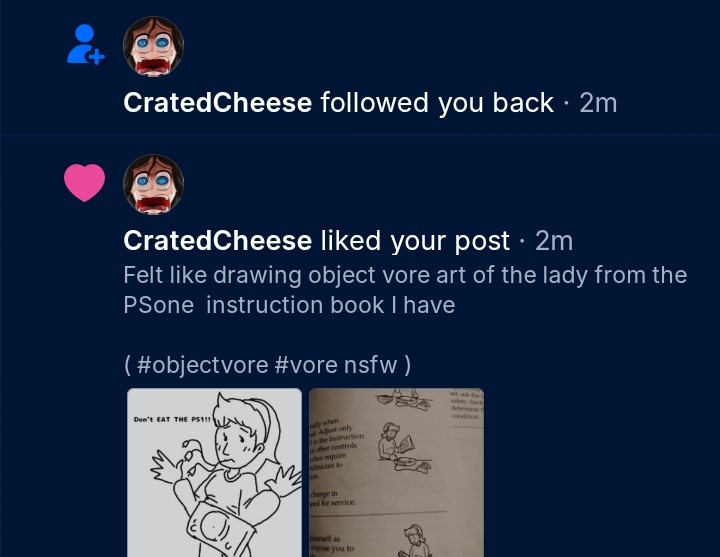Open CratedCheese's avatar in the like notification
Screen dimensions: 720x557
(153, 184)
